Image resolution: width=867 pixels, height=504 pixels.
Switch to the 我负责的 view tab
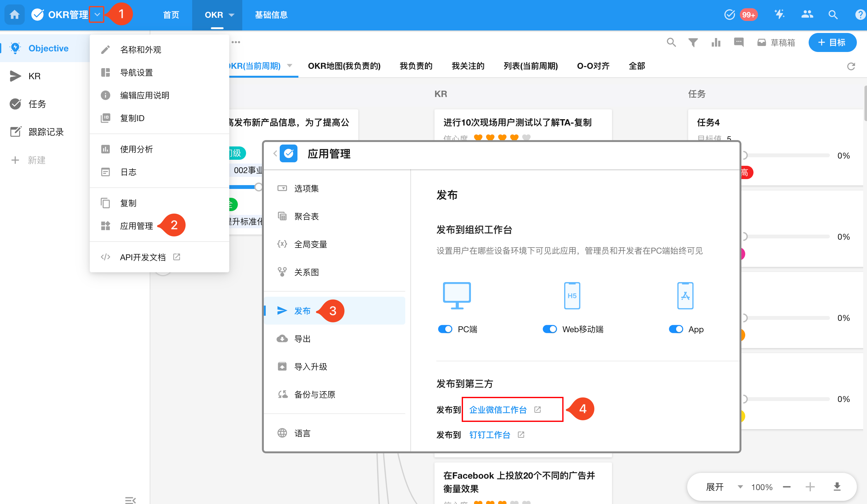pos(416,66)
